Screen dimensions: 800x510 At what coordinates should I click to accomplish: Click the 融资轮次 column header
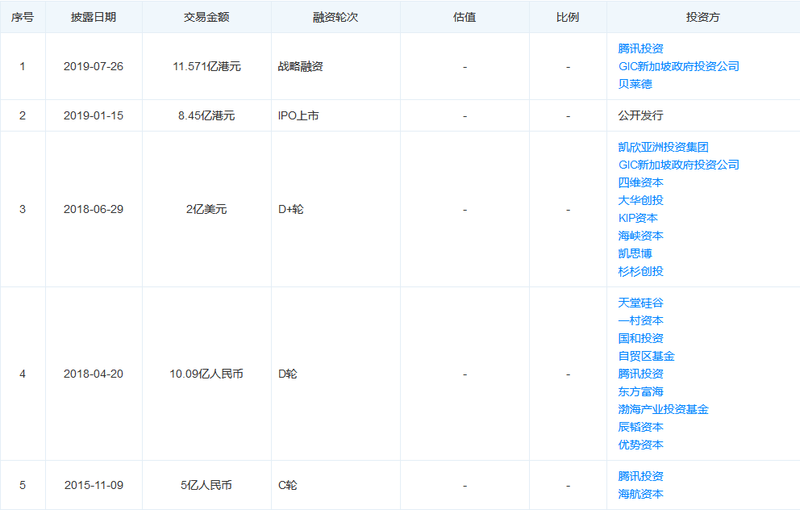point(336,17)
